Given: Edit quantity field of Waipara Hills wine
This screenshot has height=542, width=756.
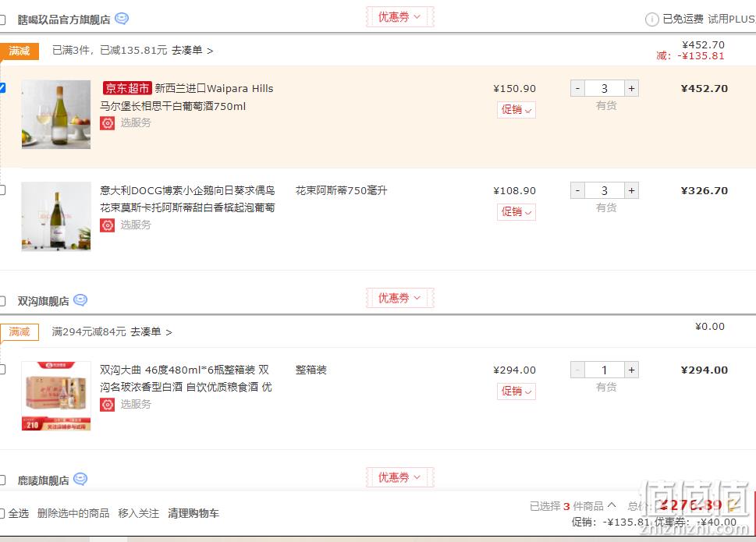Looking at the screenshot, I should tap(605, 89).
